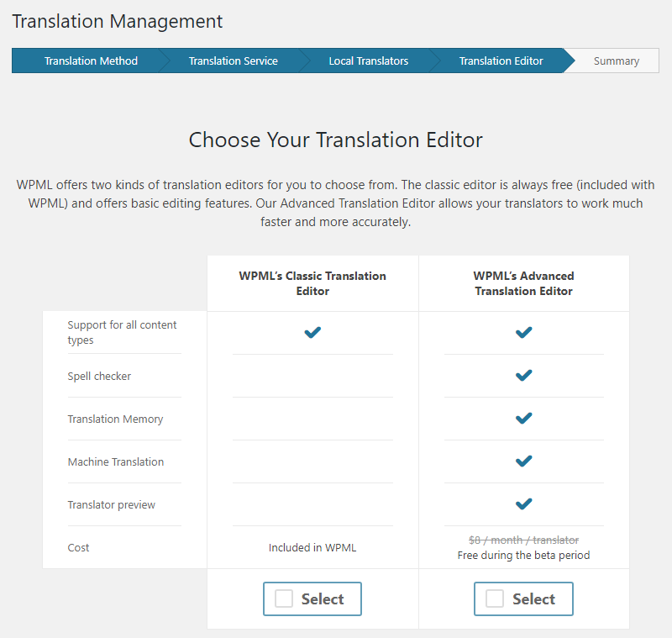Select WPML's Classic Translation Editor button
This screenshot has width=672, height=638.
click(312, 598)
